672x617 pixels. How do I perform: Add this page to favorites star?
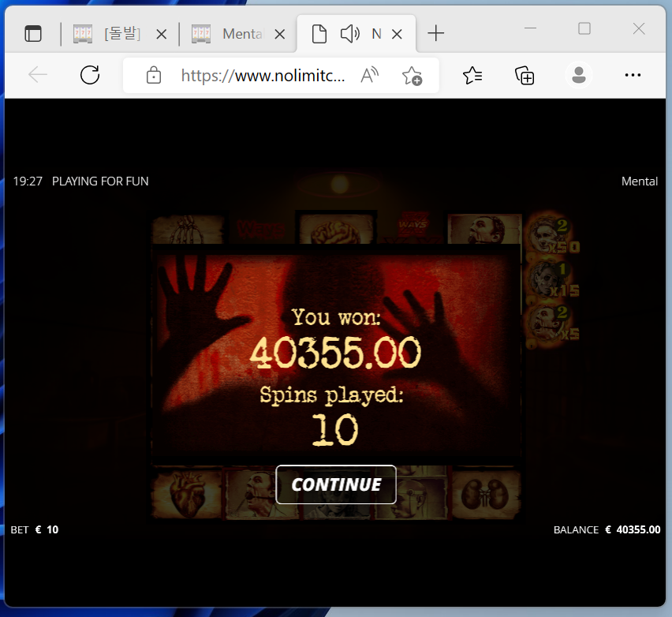412,76
